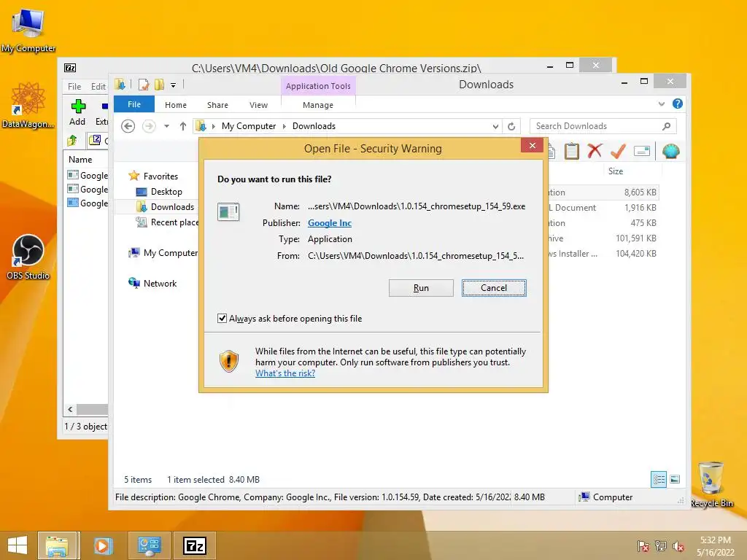Open the Manage ribbon tab

click(318, 105)
